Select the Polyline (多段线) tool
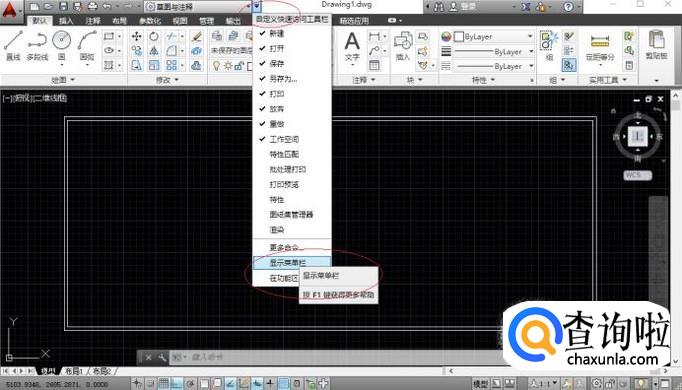Viewport: 682px width, 390px height. (x=37, y=44)
